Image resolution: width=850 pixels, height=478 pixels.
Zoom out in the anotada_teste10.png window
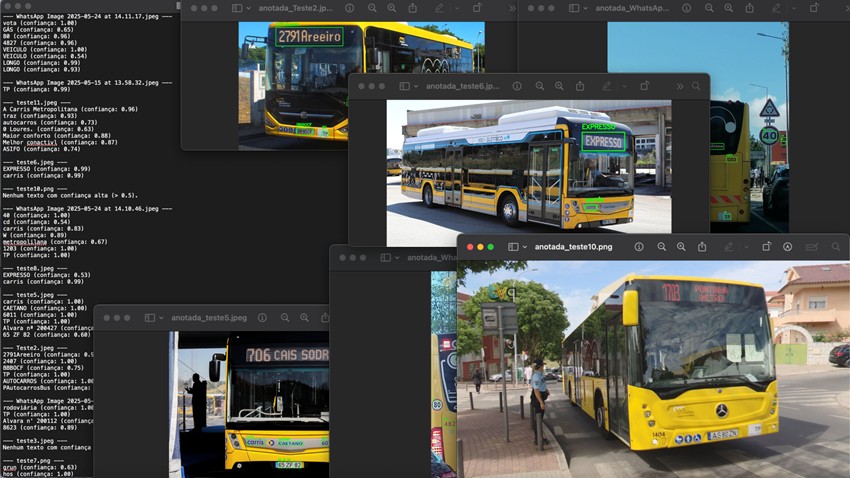click(661, 247)
